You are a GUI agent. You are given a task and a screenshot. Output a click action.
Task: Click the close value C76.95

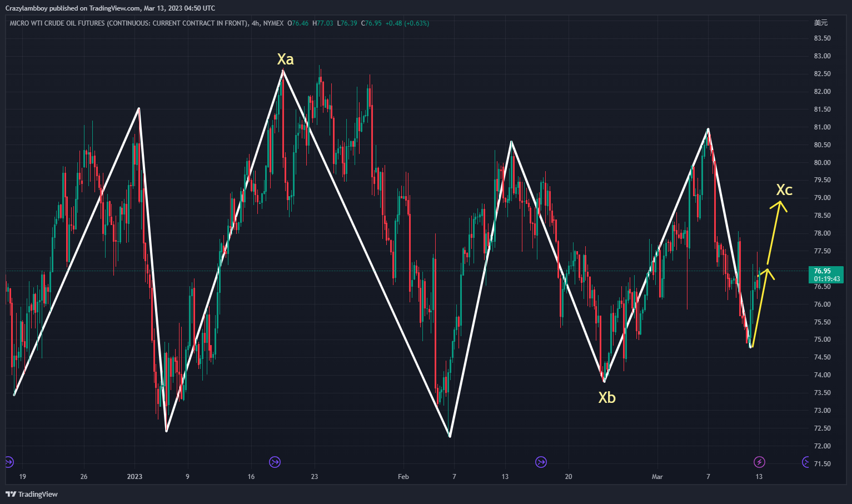pos(371,23)
